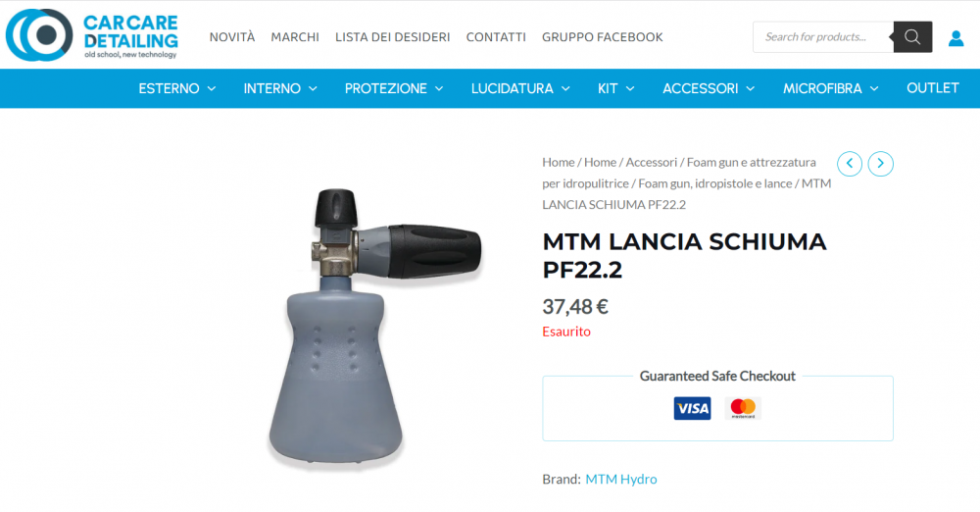Screen dimensions: 980x512
Task: Open the user account icon
Action: [955, 38]
